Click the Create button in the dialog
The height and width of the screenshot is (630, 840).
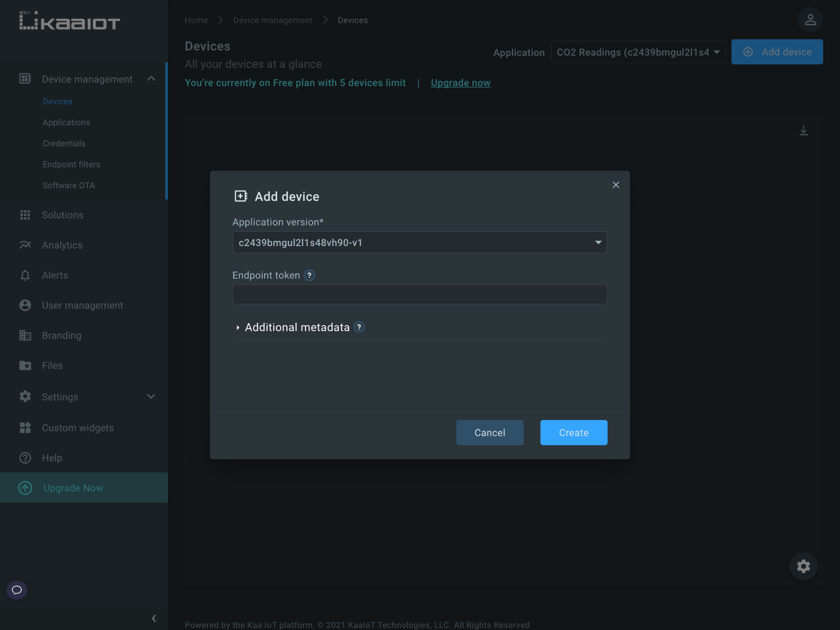tap(573, 432)
